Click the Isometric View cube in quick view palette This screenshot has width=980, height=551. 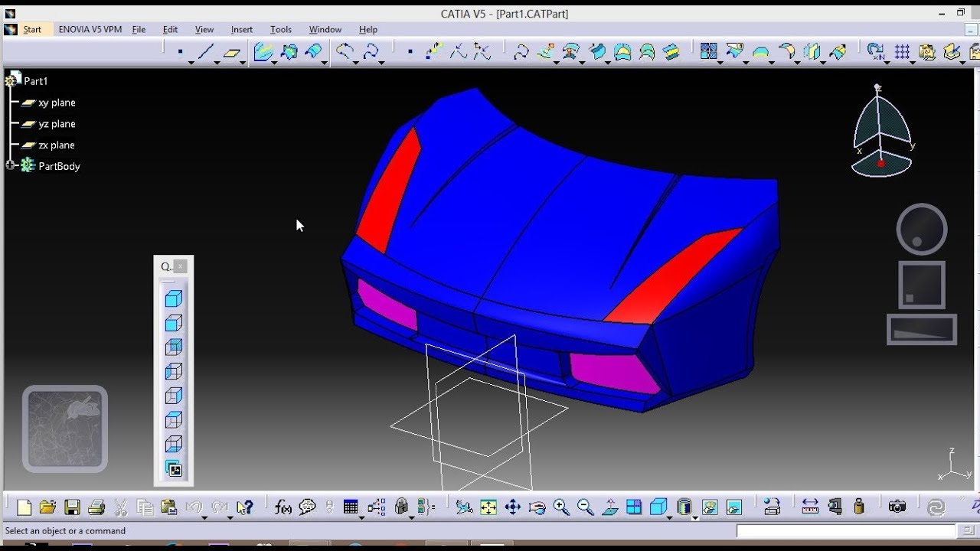tap(174, 298)
